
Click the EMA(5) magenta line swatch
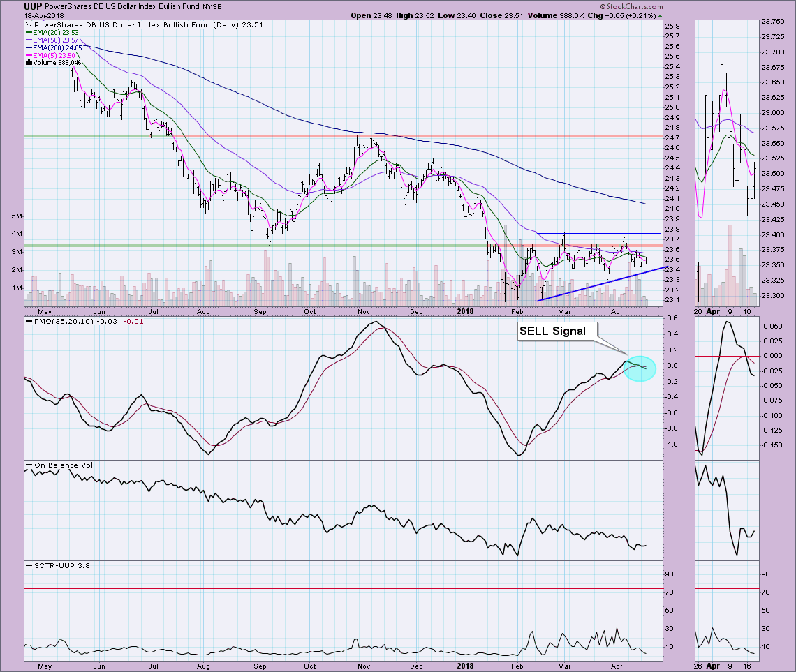pyautogui.click(x=29, y=56)
